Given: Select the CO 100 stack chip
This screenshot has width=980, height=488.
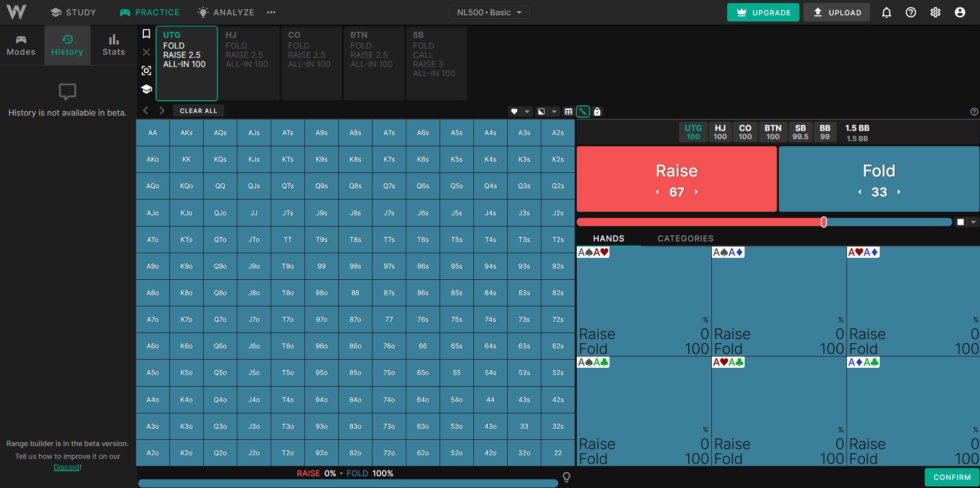Looking at the screenshot, I should click(745, 132).
